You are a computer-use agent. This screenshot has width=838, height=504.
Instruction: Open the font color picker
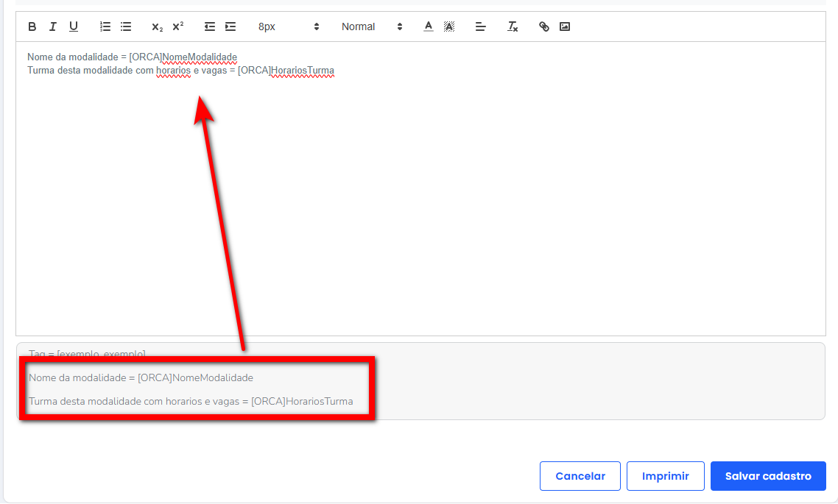429,26
